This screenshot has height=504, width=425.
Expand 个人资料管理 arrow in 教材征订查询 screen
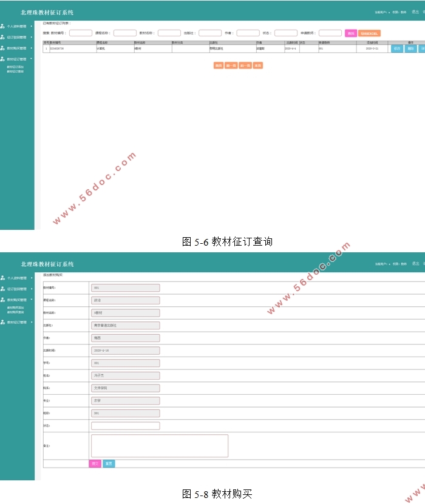pyautogui.click(x=31, y=26)
